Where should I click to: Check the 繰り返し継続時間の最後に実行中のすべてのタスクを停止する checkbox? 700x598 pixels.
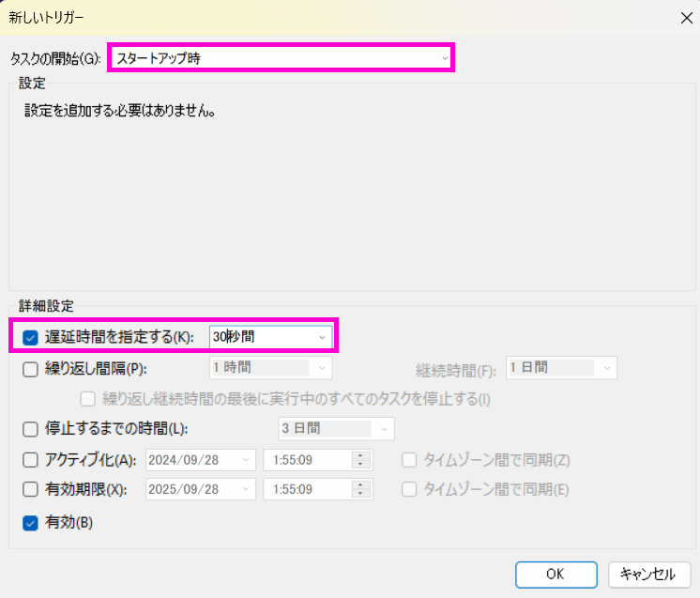pos(88,399)
